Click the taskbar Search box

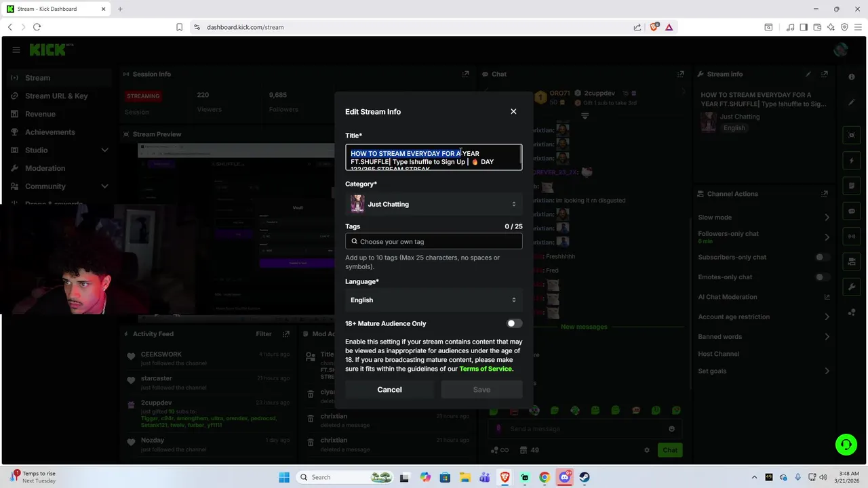pos(346,477)
